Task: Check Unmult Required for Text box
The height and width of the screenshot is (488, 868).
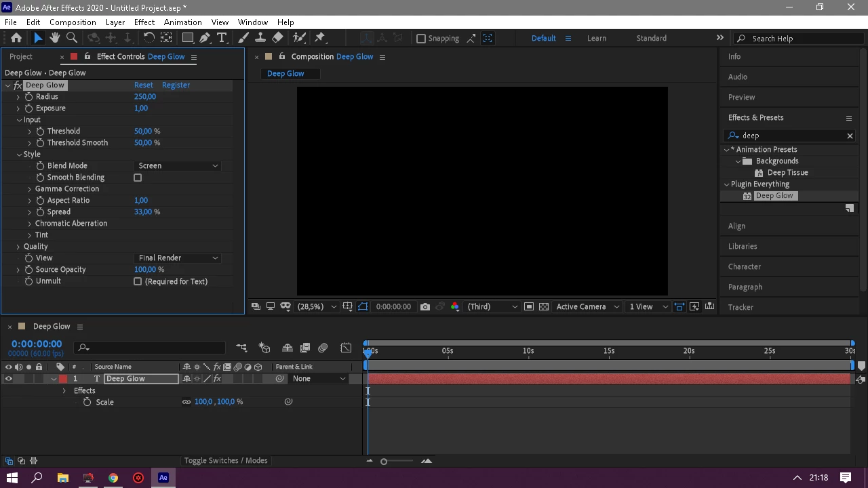Action: pyautogui.click(x=138, y=281)
